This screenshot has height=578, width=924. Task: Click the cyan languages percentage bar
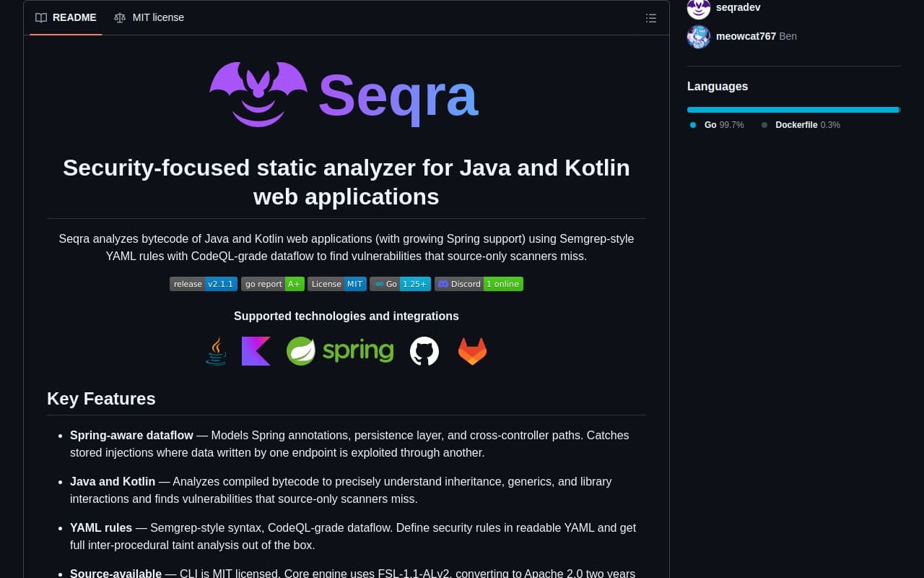coord(793,110)
